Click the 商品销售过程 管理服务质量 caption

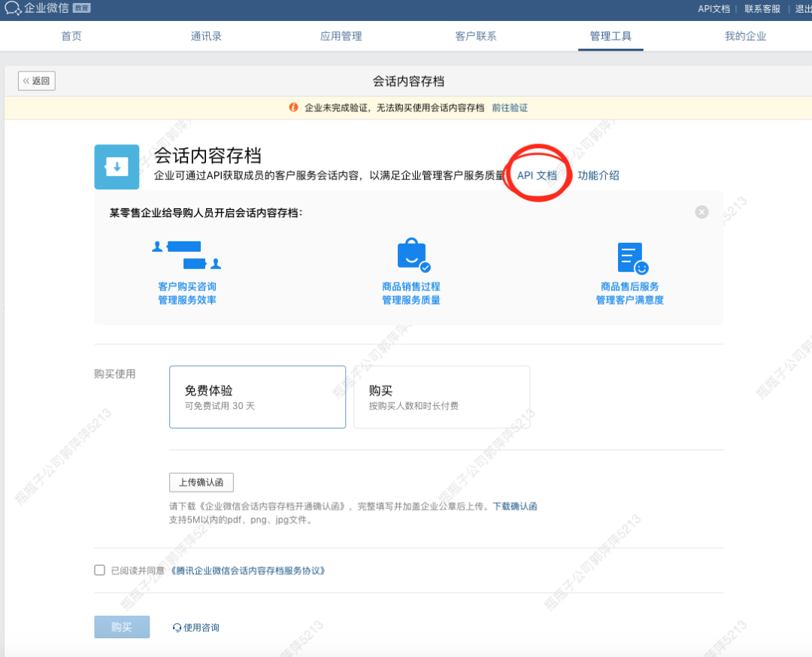point(411,293)
